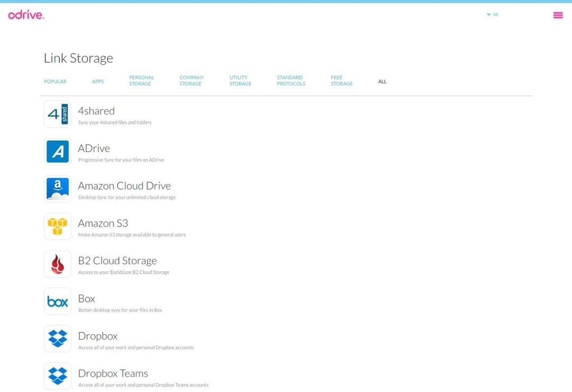
Task: Select the ADrive logo icon
Action: coord(58,152)
